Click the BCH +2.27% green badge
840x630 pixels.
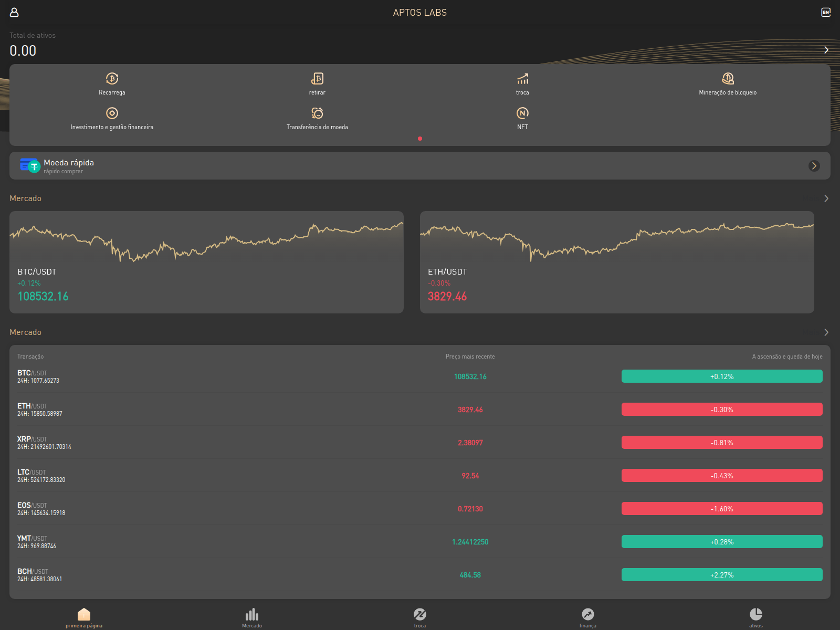(x=722, y=575)
